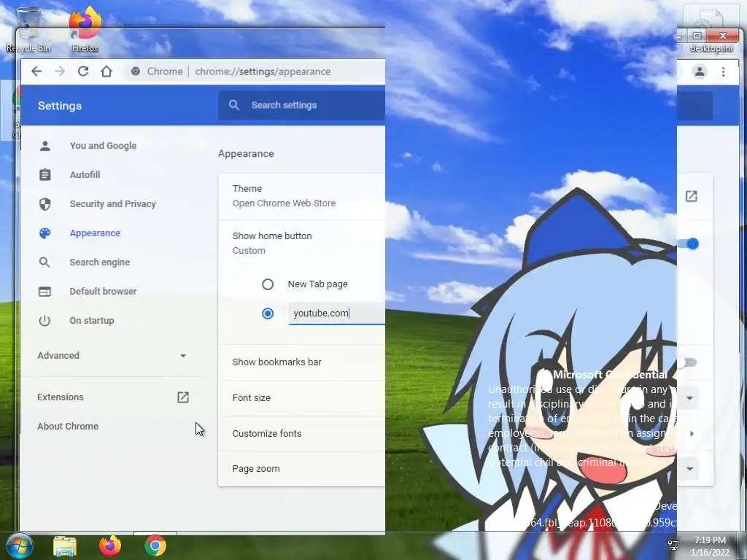Viewport: 747px width, 560px height.
Task: Open Chrome's three-dot menu
Action: click(723, 71)
